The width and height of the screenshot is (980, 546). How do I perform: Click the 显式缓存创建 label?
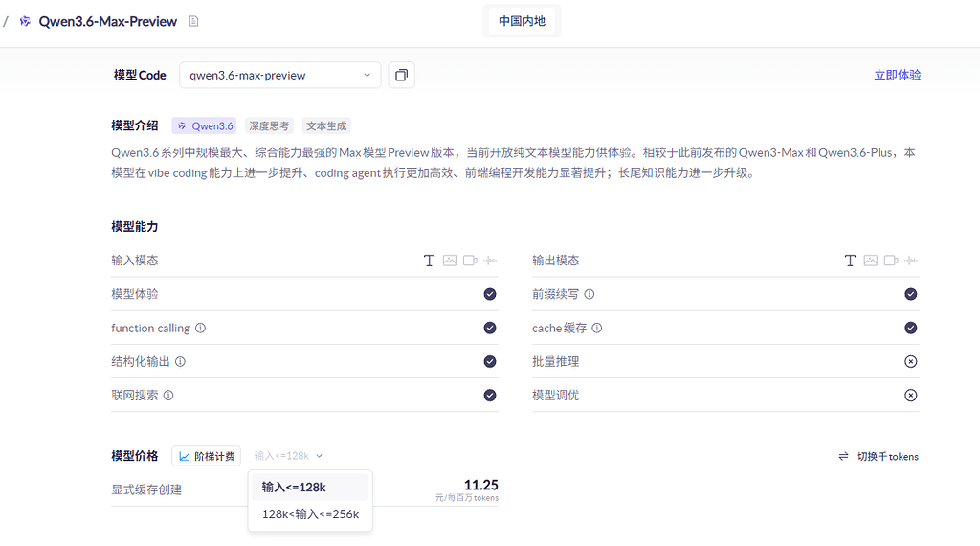[x=146, y=489]
